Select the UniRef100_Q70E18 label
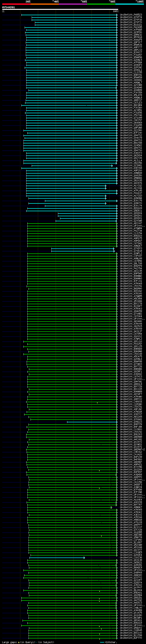Viewport: 146px width, 644px height. point(131,251)
